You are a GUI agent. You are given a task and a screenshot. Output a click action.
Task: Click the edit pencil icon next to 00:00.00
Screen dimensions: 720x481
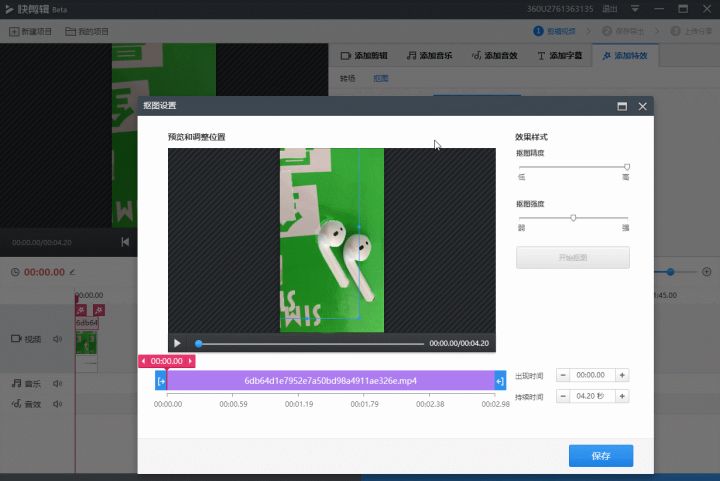click(x=73, y=272)
